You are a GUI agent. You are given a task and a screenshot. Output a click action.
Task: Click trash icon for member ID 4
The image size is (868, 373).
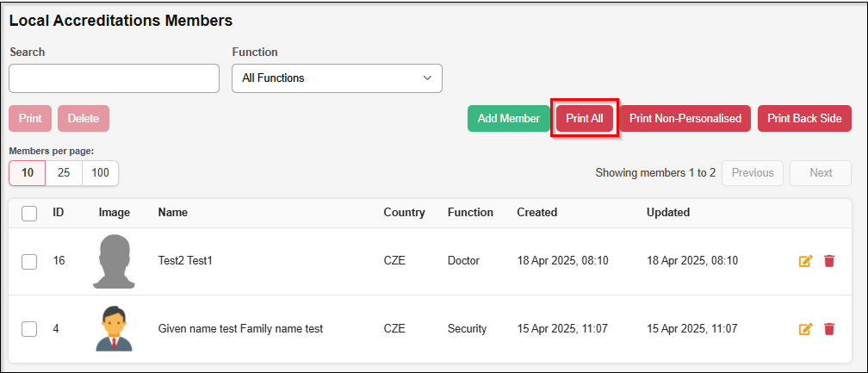pyautogui.click(x=829, y=328)
